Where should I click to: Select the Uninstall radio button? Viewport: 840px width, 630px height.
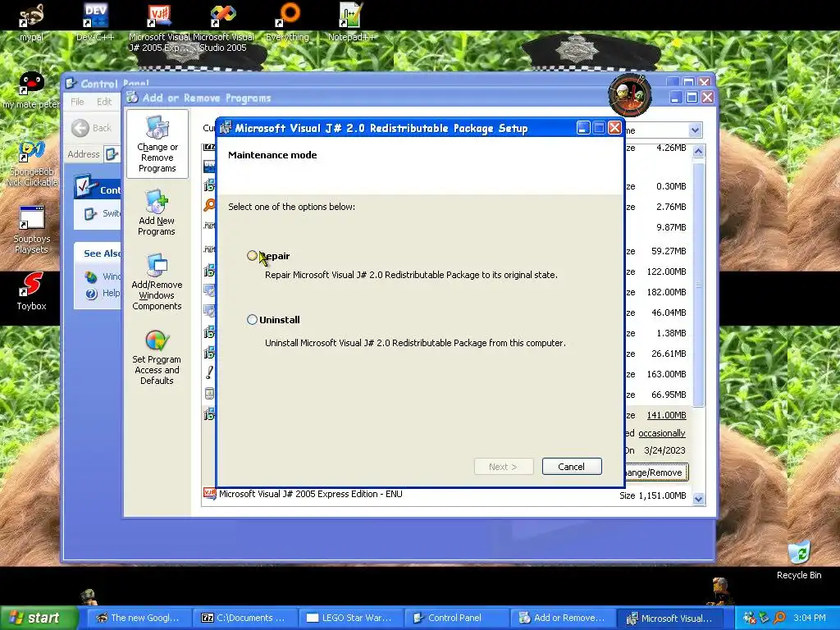point(253,320)
